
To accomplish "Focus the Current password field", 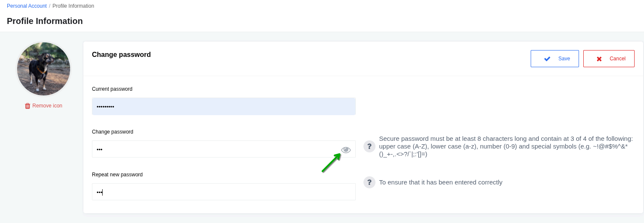I will click(224, 106).
